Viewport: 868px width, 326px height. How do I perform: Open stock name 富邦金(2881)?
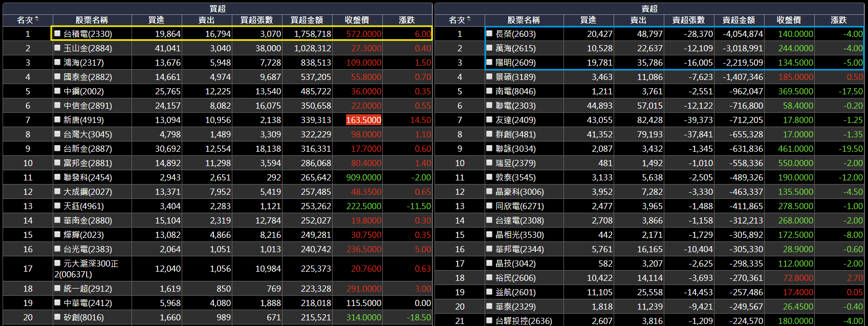(88, 163)
